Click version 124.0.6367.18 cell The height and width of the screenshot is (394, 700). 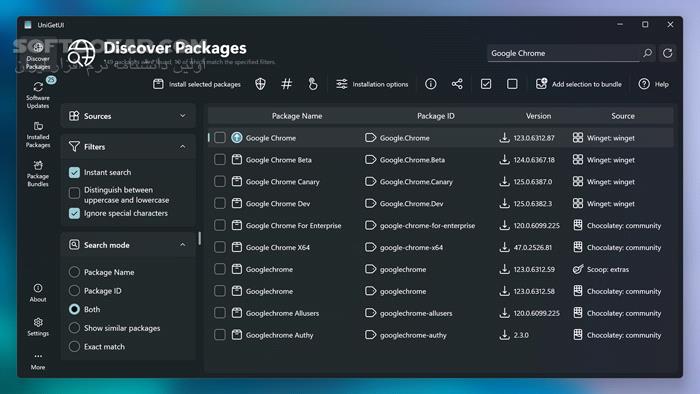(534, 160)
